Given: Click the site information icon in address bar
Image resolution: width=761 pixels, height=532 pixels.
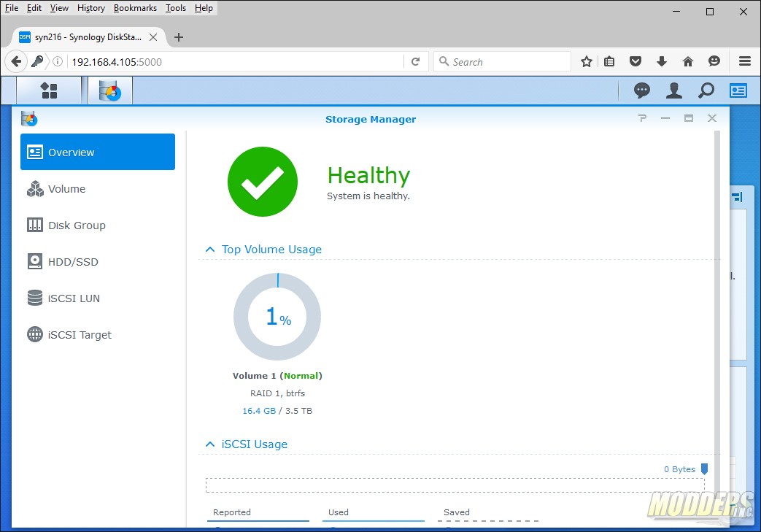Looking at the screenshot, I should pyautogui.click(x=58, y=61).
